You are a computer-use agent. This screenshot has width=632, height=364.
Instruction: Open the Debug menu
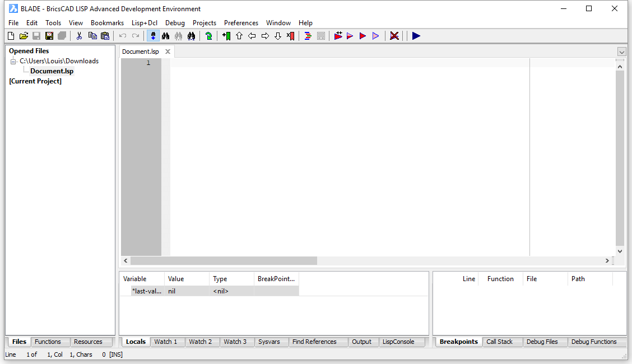point(175,23)
